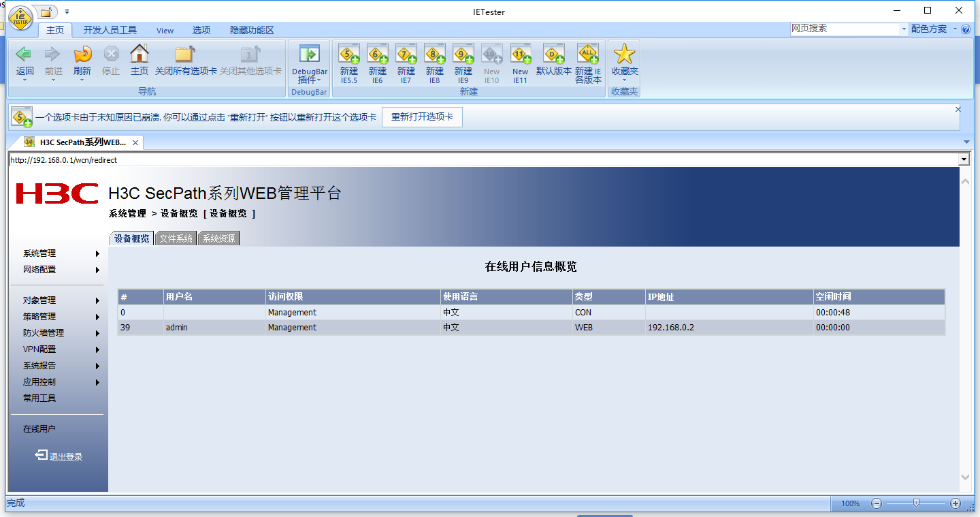This screenshot has width=980, height=517.
Task: Switch to the 主页 ribbon tab
Action: pyautogui.click(x=55, y=30)
